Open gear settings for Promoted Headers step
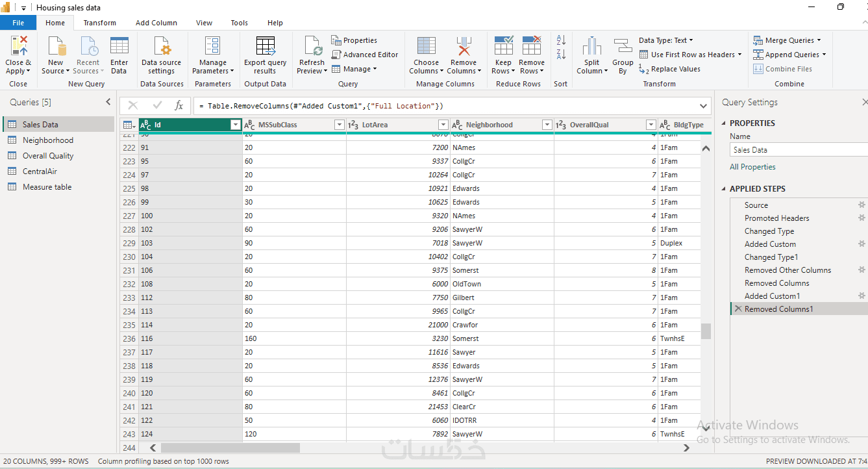The height and width of the screenshot is (469, 868). pos(862,218)
